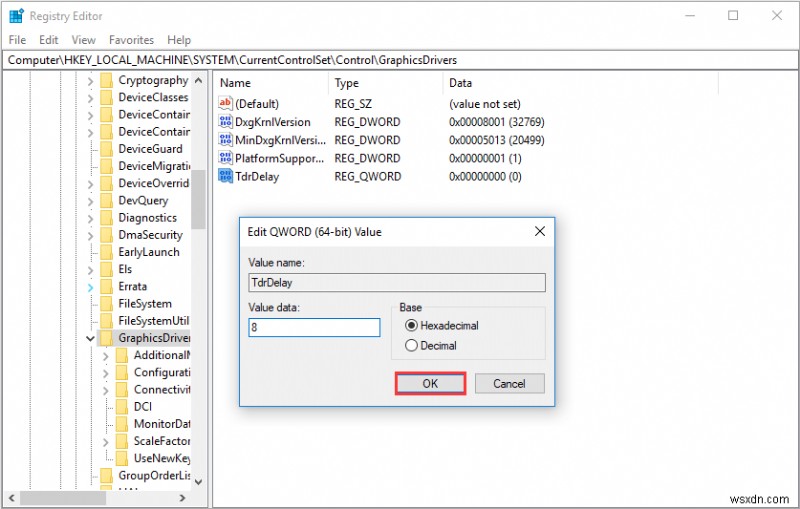Select the PlatformSuppor... DWORD icon
800x509 pixels.
[225, 158]
